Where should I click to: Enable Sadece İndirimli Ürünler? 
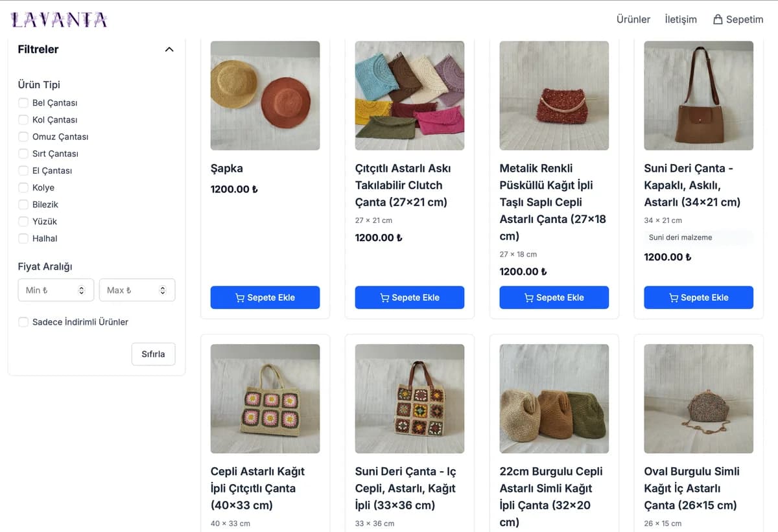coord(23,322)
